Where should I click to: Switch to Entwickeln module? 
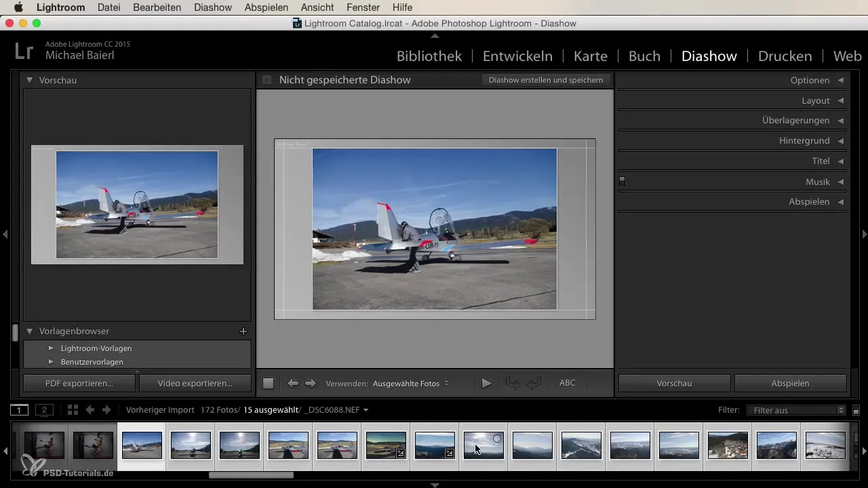coord(517,56)
